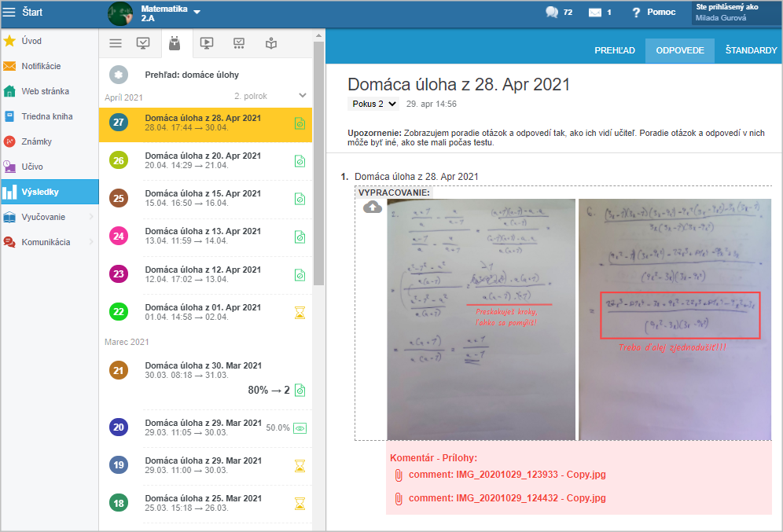Open the presentation play screen icon
The image size is (783, 532).
click(207, 44)
